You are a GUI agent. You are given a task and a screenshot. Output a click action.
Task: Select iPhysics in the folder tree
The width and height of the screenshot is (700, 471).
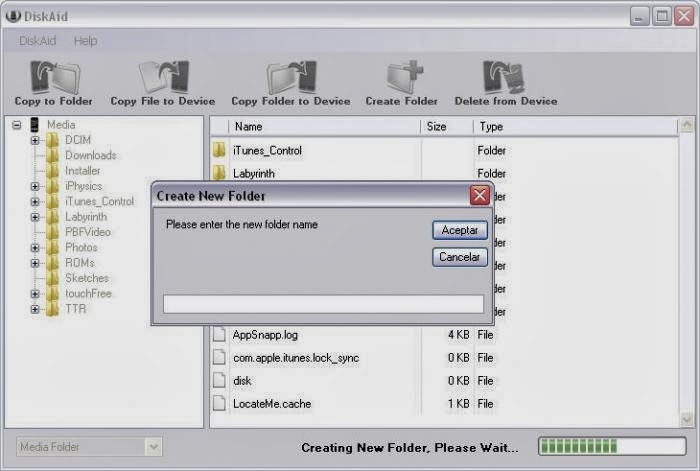click(x=83, y=186)
